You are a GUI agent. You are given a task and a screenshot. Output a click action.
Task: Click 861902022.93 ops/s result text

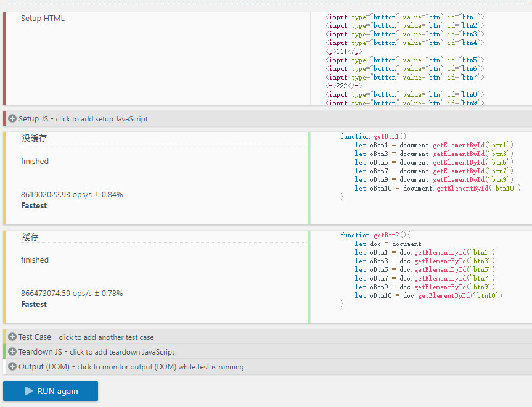pyautogui.click(x=72, y=194)
